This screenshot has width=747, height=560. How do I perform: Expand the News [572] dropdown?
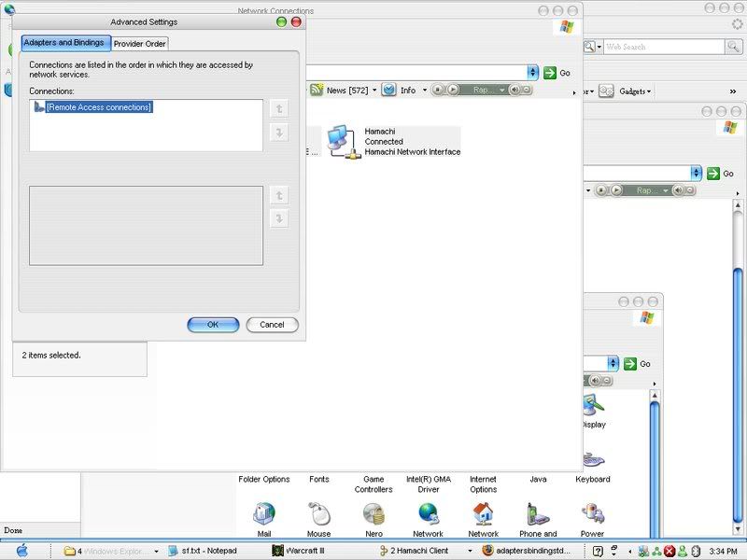[375, 91]
